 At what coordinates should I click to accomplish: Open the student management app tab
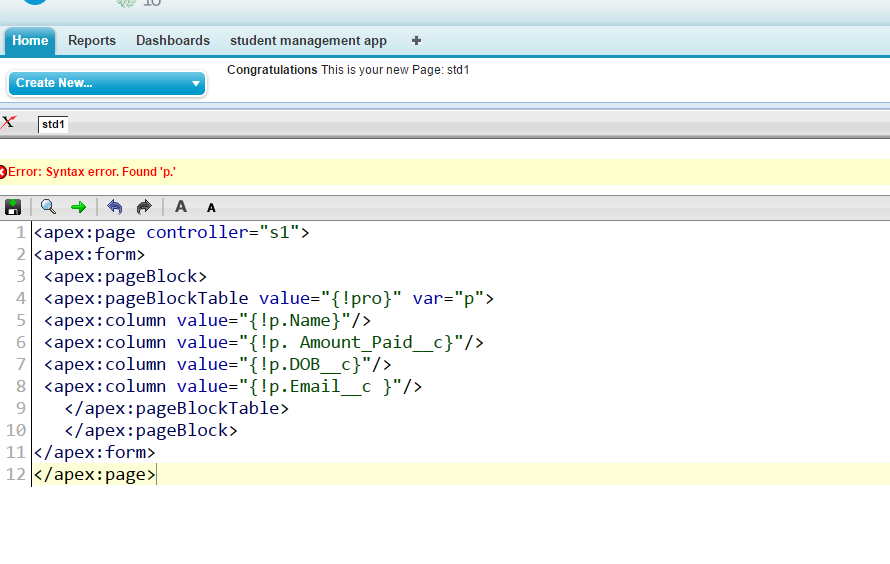pos(308,41)
